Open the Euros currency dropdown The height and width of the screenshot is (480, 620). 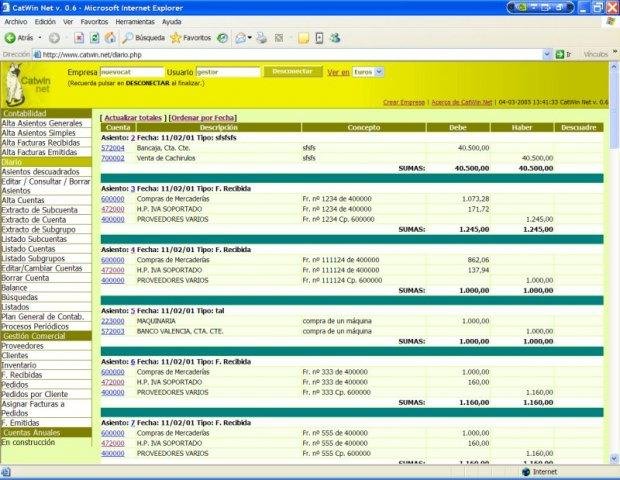(x=379, y=72)
